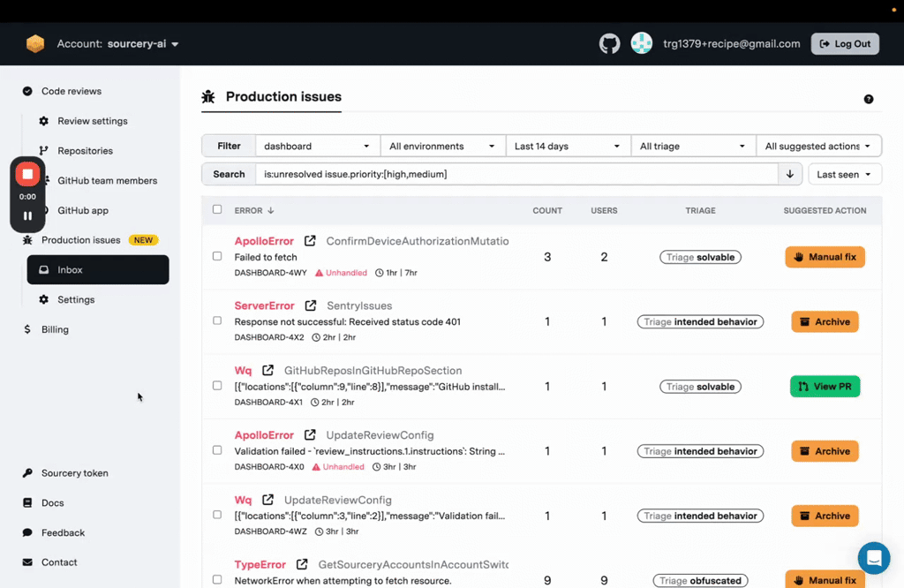904x588 pixels.
Task: Tick the GitHubReposInGitHubRepoSection row checkbox
Action: (x=217, y=386)
